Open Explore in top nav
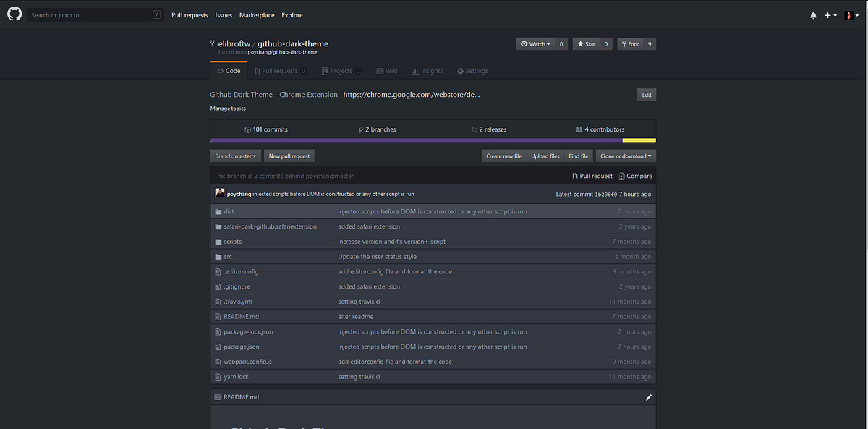This screenshot has height=429, width=868. pos(292,15)
